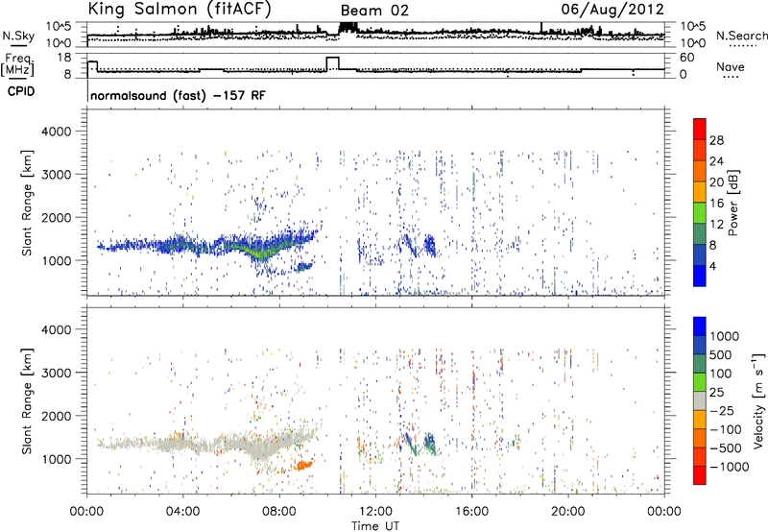Image resolution: width=768 pixels, height=532 pixels.
Task: Click the blue top of velocity colorbar
Action: tap(700, 326)
